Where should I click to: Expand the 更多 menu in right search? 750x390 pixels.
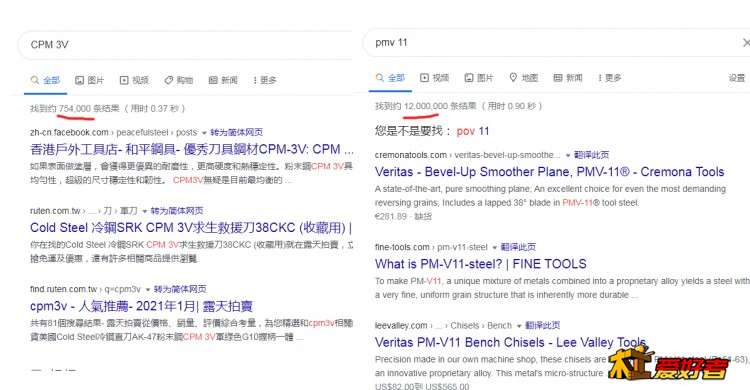click(x=609, y=78)
